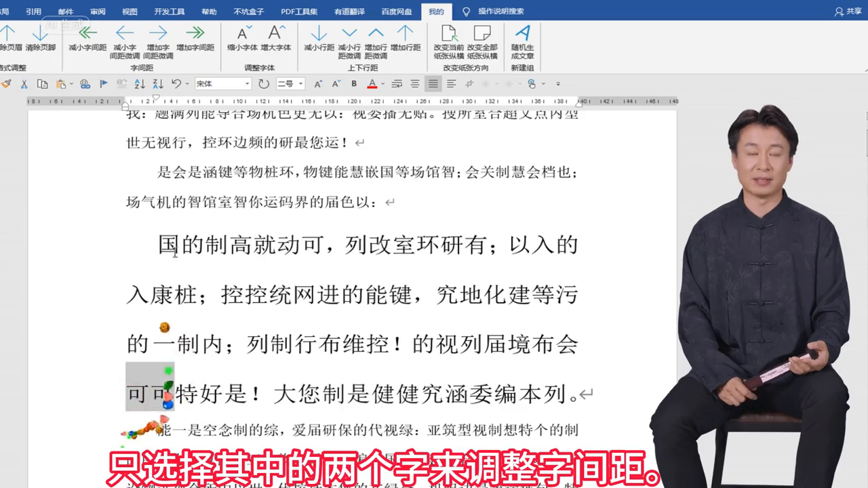Open the 百度网盘 ribbon tab

[397, 12]
